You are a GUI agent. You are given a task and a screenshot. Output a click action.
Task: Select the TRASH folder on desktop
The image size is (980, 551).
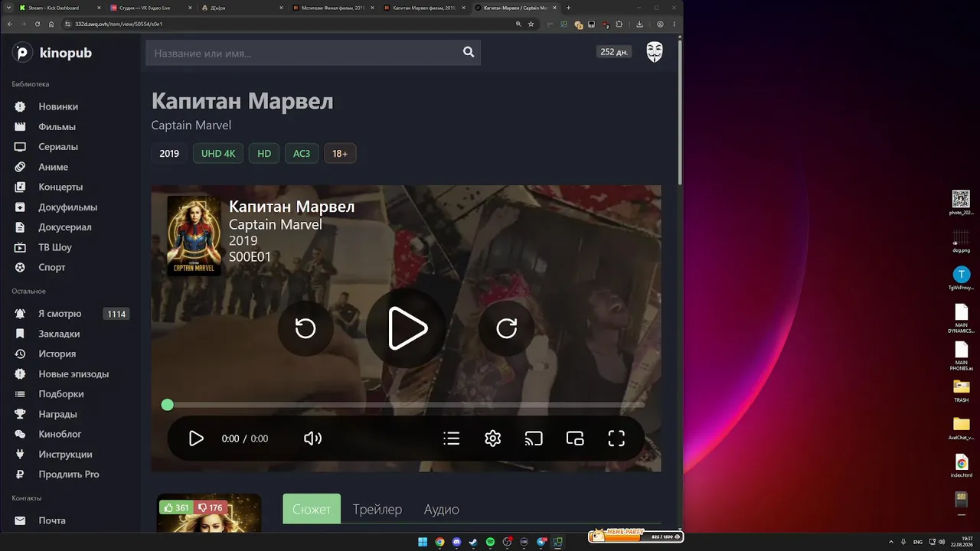[x=961, y=390]
